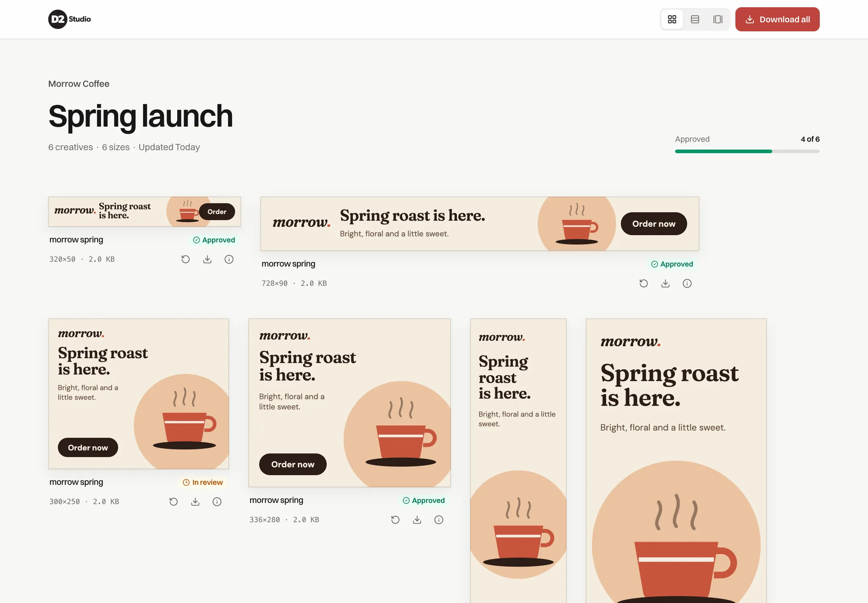Click Approved status on 320×50 creative

[214, 240]
